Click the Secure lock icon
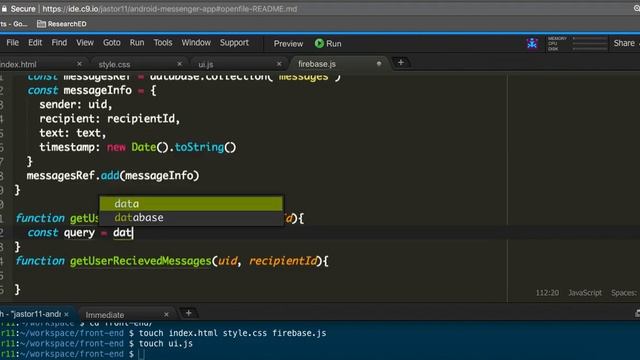The image size is (640, 360). tap(4, 9)
